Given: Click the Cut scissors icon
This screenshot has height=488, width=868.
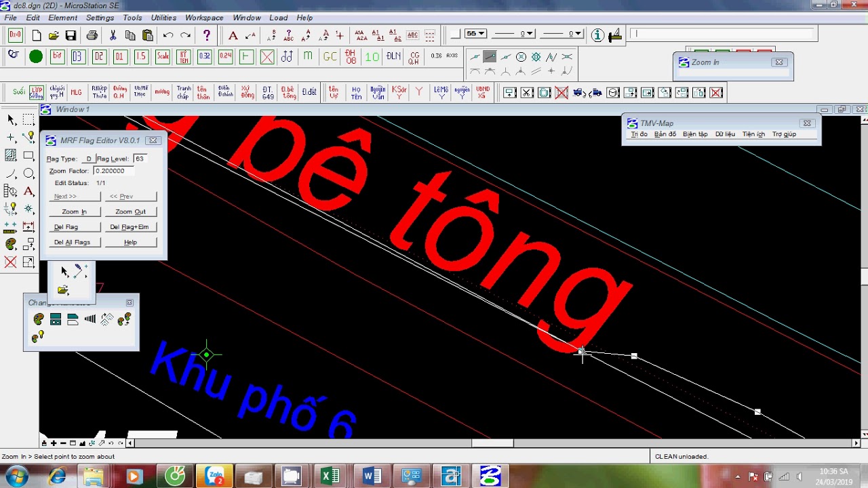Looking at the screenshot, I should (113, 35).
